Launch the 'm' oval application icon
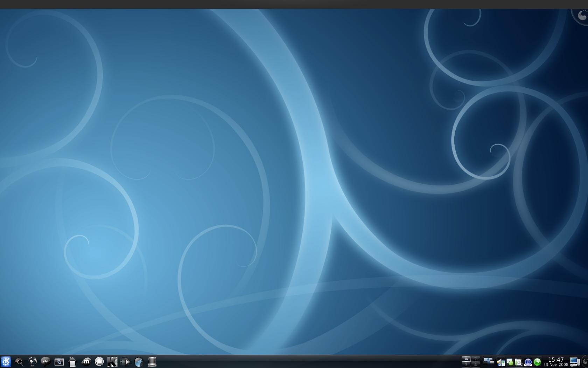588x368 pixels. (86, 362)
